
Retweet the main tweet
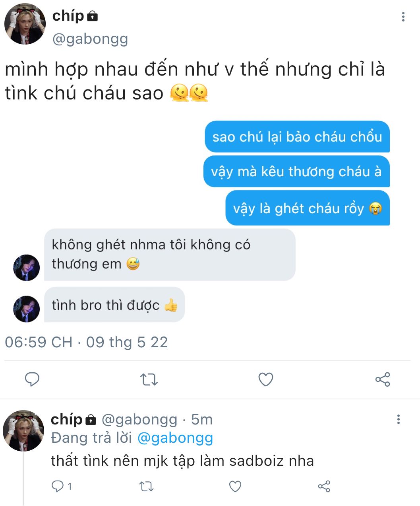point(149,379)
